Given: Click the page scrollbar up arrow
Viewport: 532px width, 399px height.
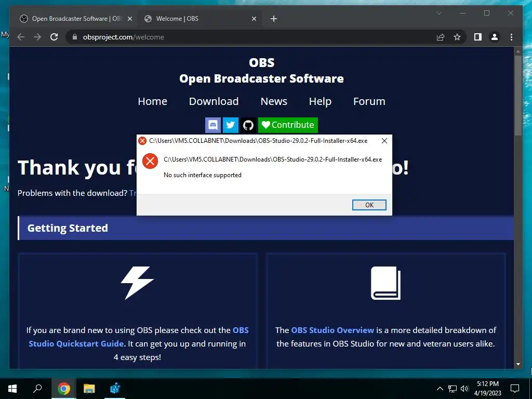Looking at the screenshot, I should click(518, 51).
